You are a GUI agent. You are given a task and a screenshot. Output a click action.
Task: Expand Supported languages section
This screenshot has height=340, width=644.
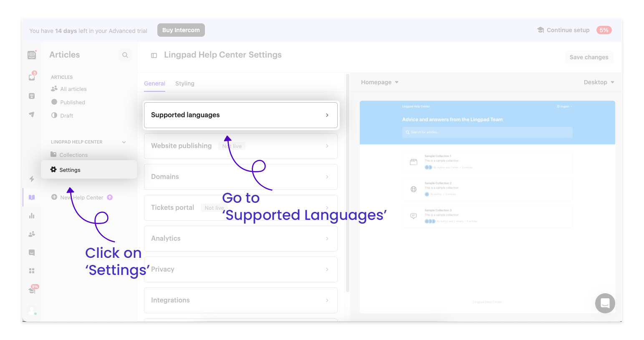click(241, 115)
